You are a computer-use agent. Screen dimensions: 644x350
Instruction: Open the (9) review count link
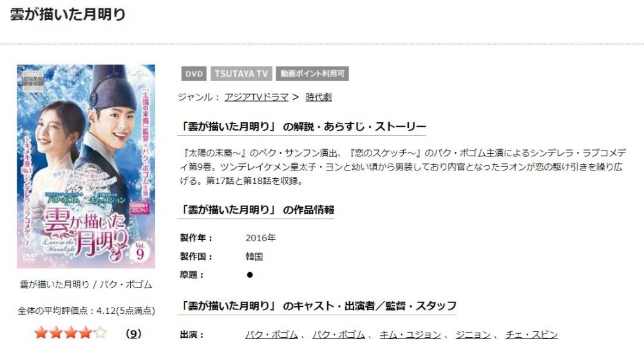tap(133, 333)
